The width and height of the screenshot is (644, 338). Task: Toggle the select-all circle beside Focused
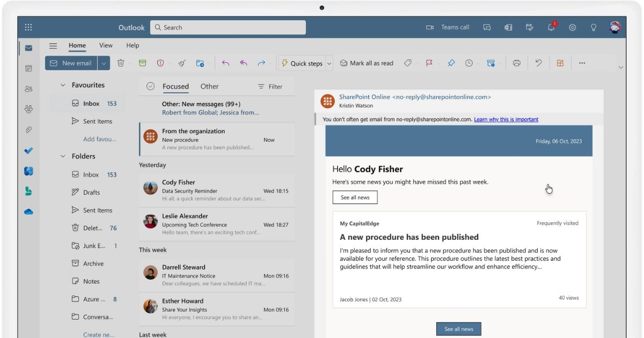[150, 86]
